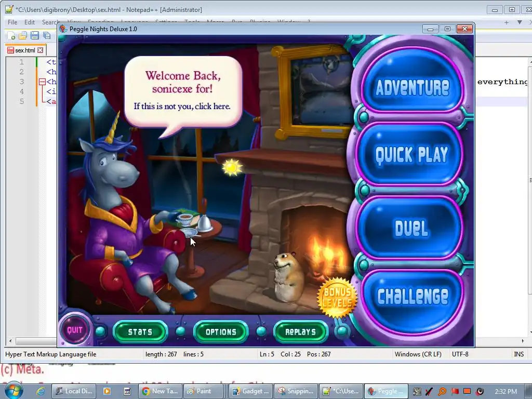Image resolution: width=532 pixels, height=399 pixels.
Task: Click the orange square tray icon
Action: tap(467, 392)
